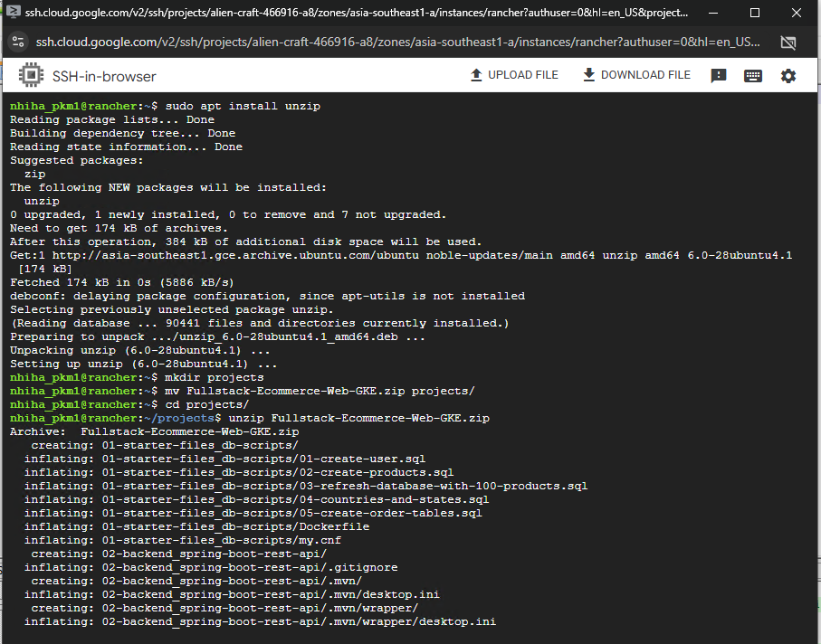The image size is (821, 644).
Task: Click the SSH-in-browser chip logo icon
Action: click(31, 76)
